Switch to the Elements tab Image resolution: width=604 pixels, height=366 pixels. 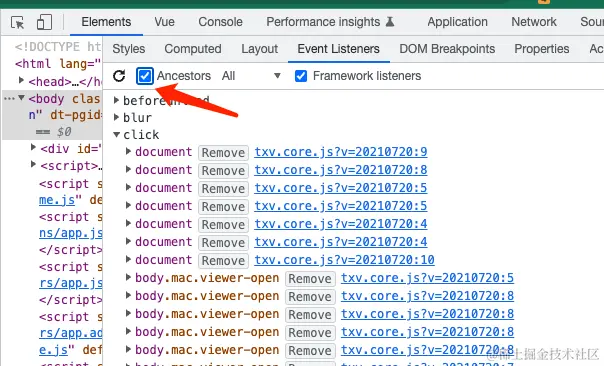[x=106, y=22]
